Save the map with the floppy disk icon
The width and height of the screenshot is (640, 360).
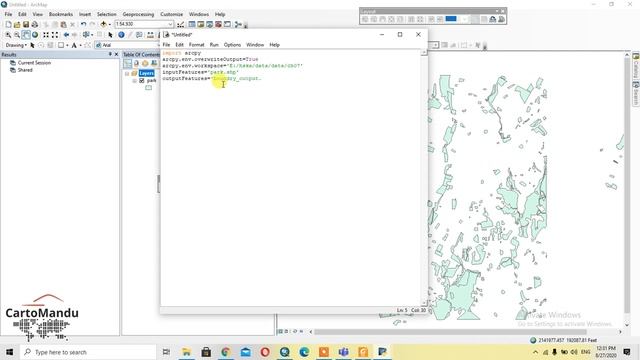pos(26,24)
